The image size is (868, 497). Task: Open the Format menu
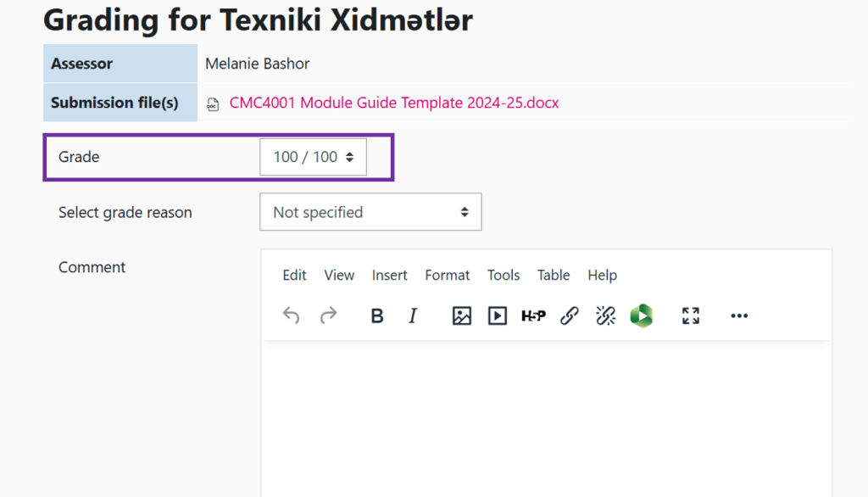[x=448, y=275]
